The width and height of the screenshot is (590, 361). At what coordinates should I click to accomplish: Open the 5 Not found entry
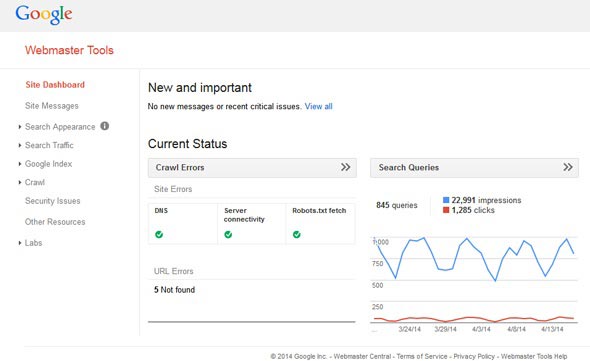pyautogui.click(x=174, y=289)
